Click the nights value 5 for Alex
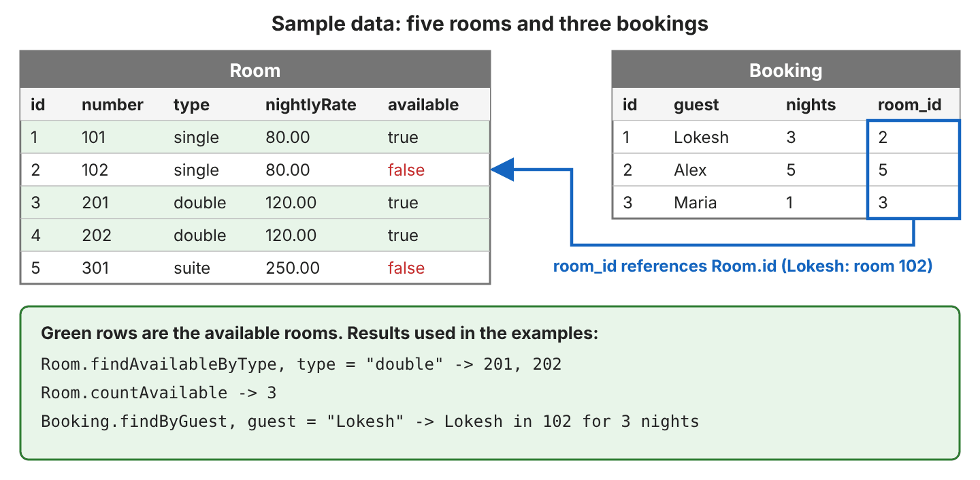Screen dimensions: 980x480 pos(791,170)
